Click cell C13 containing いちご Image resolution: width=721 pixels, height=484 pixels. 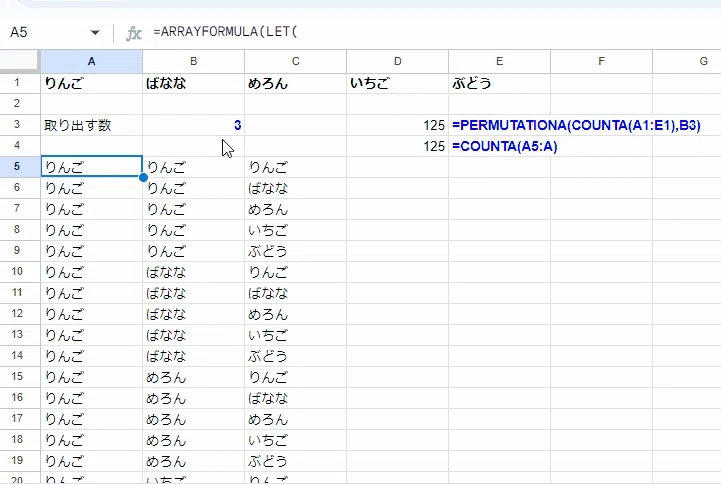point(296,335)
